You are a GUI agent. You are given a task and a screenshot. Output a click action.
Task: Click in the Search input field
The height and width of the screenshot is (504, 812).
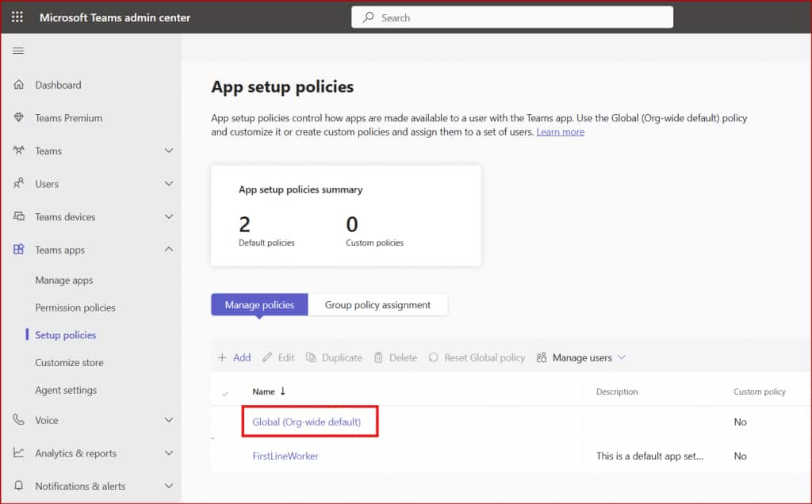[515, 17]
